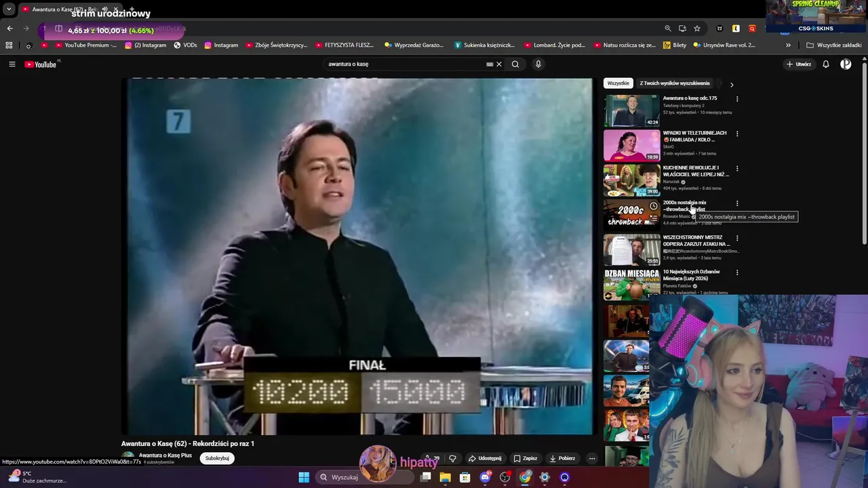Click the magnifier search button
This screenshot has height=488, width=868.
515,64
